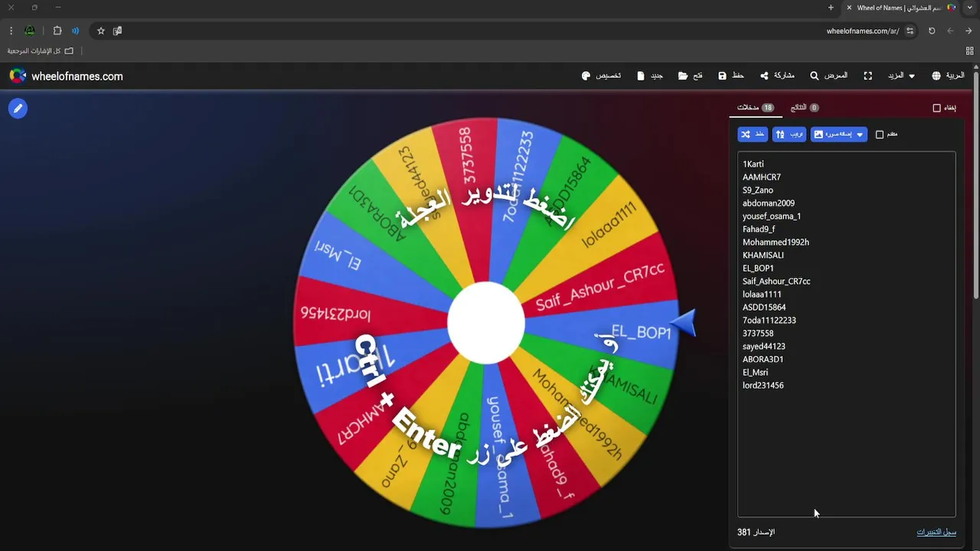Click the entry lolaaa1111 in the list
The image size is (980, 551).
(762, 294)
